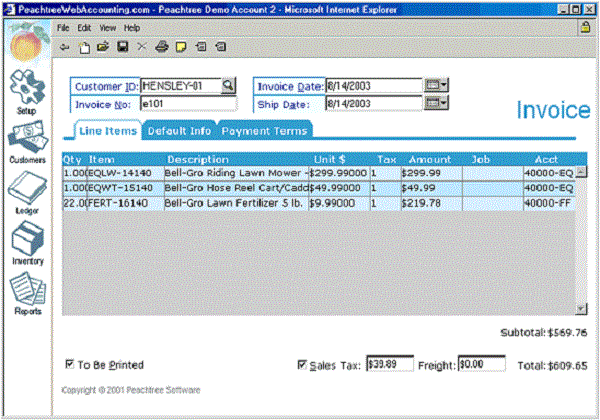Click the add row toolbar icon
This screenshot has width=600, height=420.
(201, 47)
